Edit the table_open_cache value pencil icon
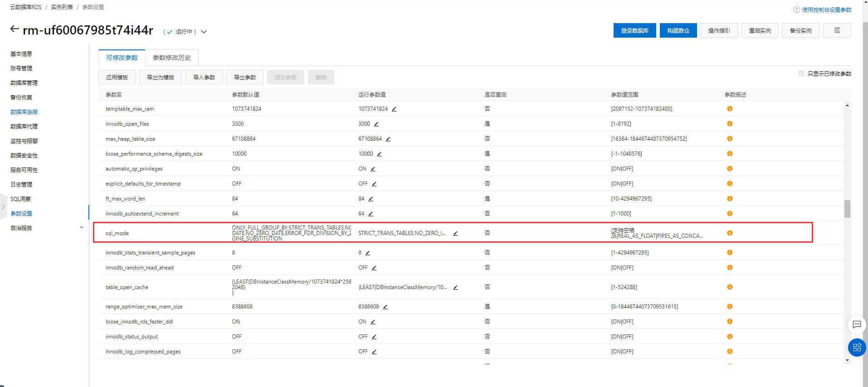Image resolution: width=868 pixels, height=387 pixels. pos(455,288)
